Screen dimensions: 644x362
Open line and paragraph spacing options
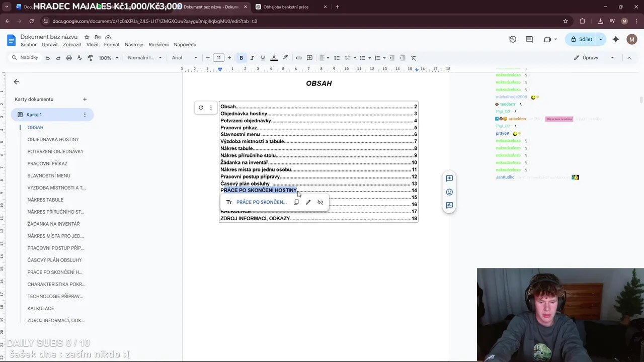coord(337,58)
